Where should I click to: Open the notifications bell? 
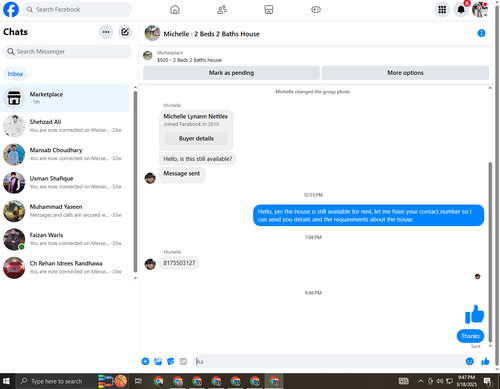click(x=461, y=10)
